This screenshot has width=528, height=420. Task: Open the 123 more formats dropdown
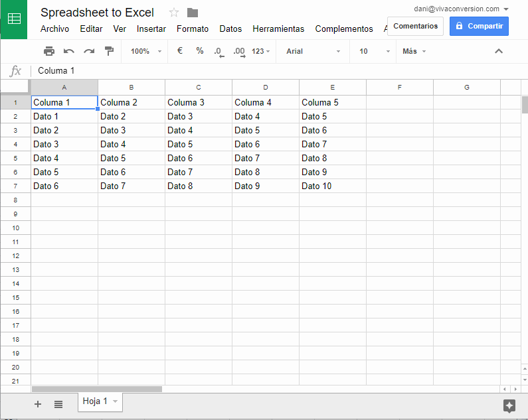[x=260, y=51]
